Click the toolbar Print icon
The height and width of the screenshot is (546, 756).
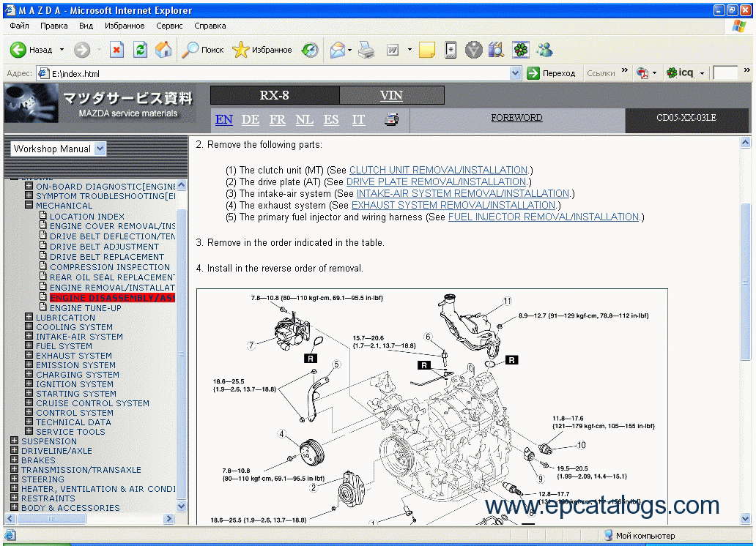point(366,50)
